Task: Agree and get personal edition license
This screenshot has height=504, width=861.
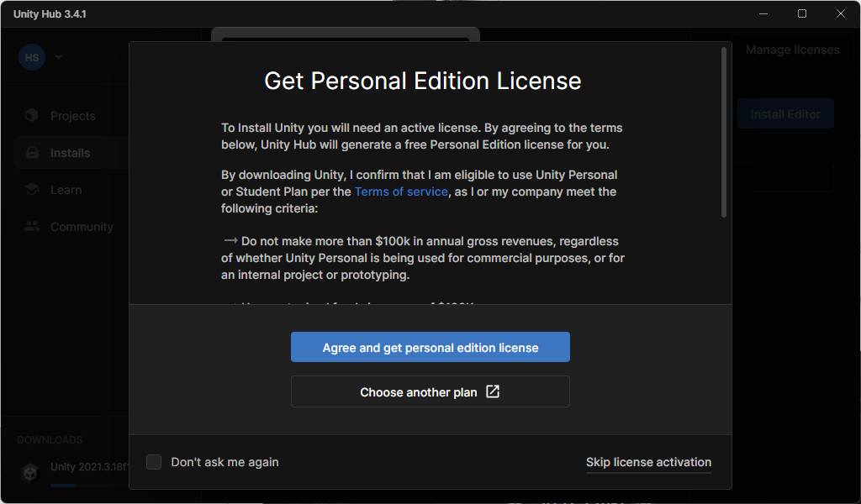Action: click(430, 347)
